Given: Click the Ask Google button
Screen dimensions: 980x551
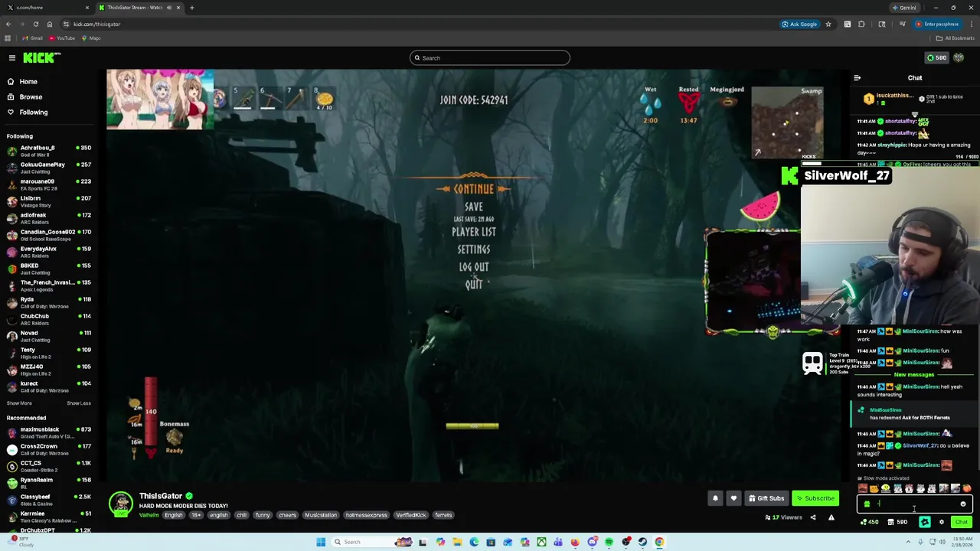Looking at the screenshot, I should point(799,24).
